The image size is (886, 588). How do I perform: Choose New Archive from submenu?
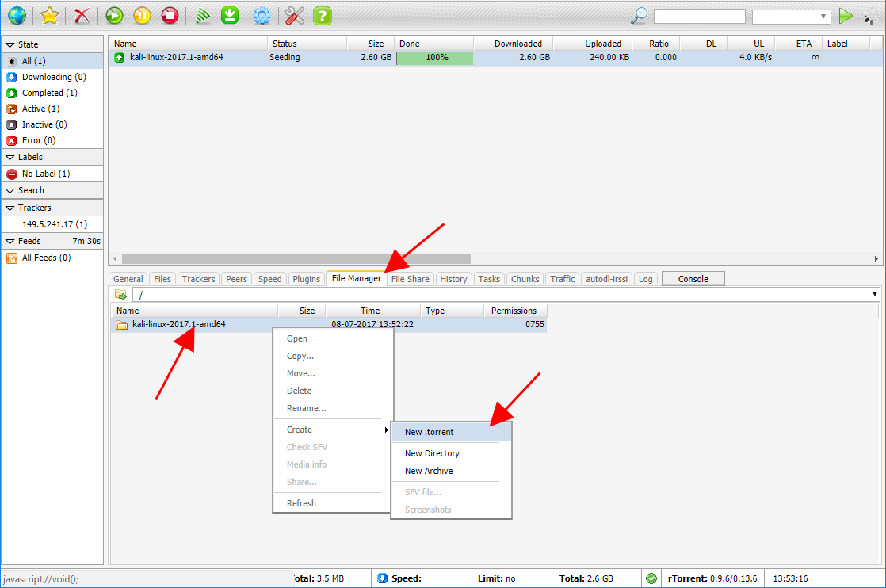coord(452,471)
